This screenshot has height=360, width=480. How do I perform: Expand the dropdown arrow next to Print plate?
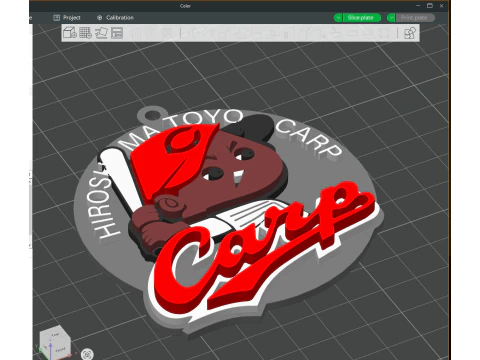click(x=391, y=18)
